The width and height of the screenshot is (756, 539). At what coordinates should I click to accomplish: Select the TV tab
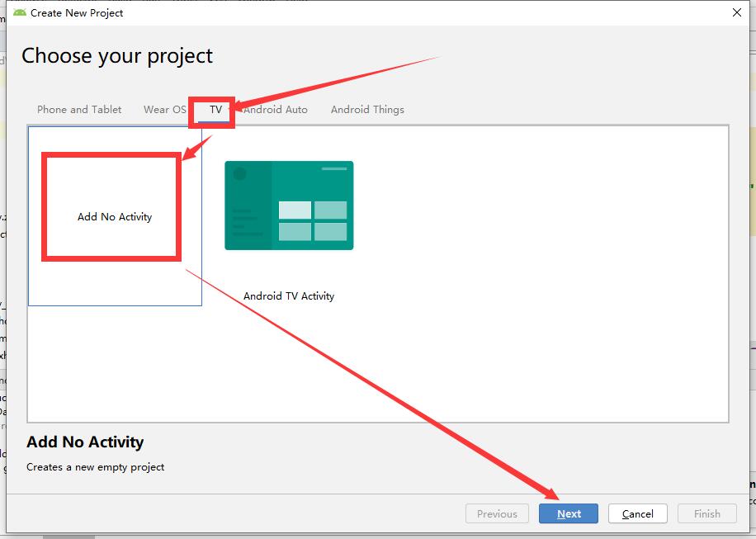click(x=215, y=110)
